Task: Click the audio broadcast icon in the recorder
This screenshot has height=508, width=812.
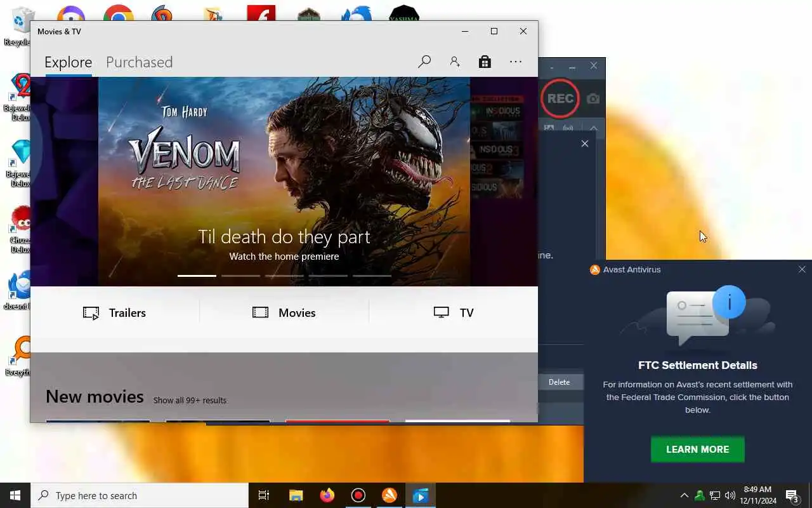Action: click(568, 128)
